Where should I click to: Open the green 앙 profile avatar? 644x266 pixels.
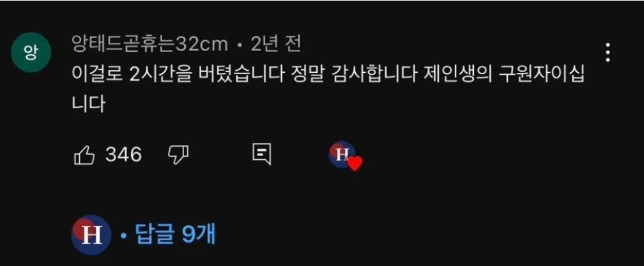tap(31, 52)
